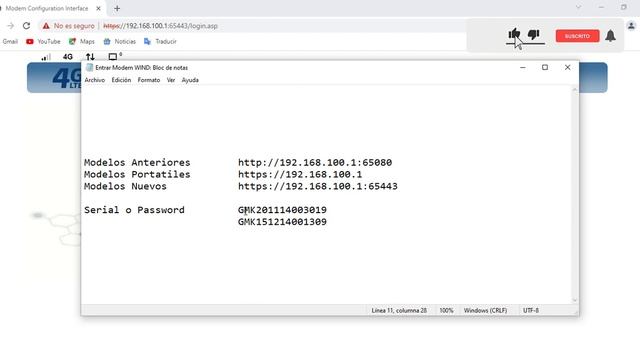Maximize the Notepad window
The width and height of the screenshot is (640, 360).
pyautogui.click(x=545, y=67)
